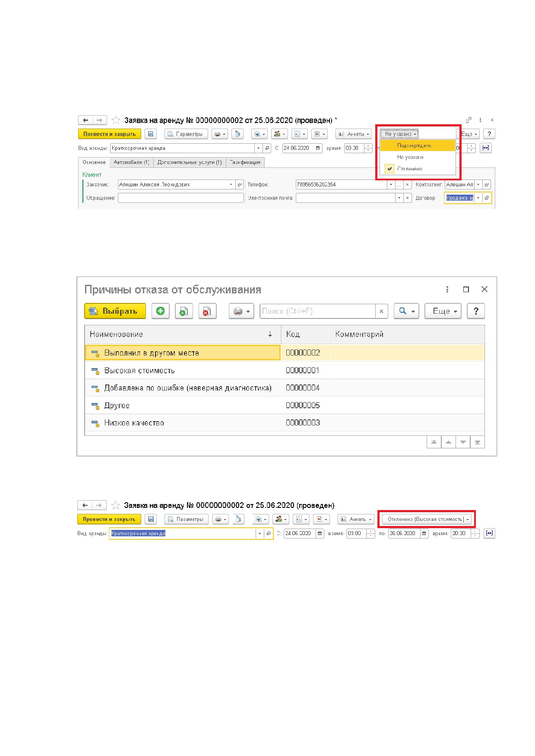Select Не указано in the status dropdown list
The image size is (535, 756).
(x=418, y=157)
